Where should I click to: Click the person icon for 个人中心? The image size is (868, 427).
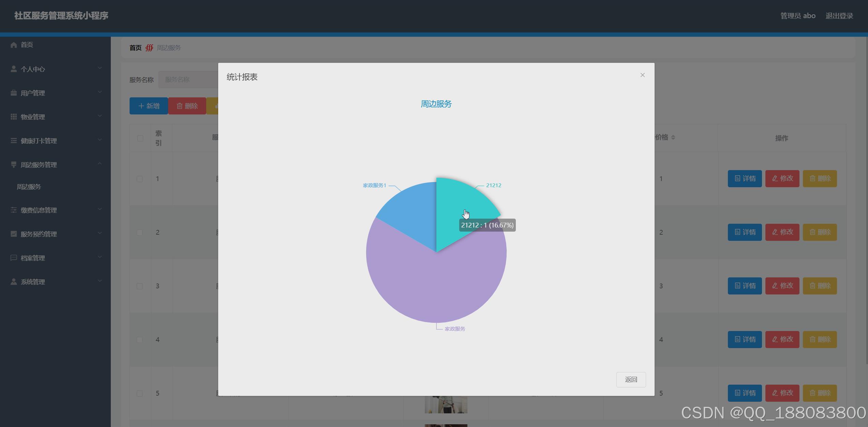(14, 69)
